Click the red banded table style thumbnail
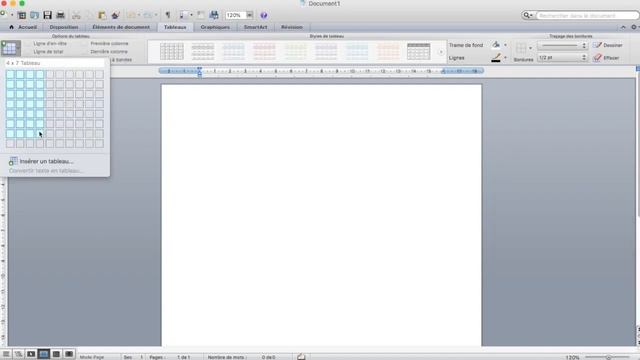 tap(264, 51)
